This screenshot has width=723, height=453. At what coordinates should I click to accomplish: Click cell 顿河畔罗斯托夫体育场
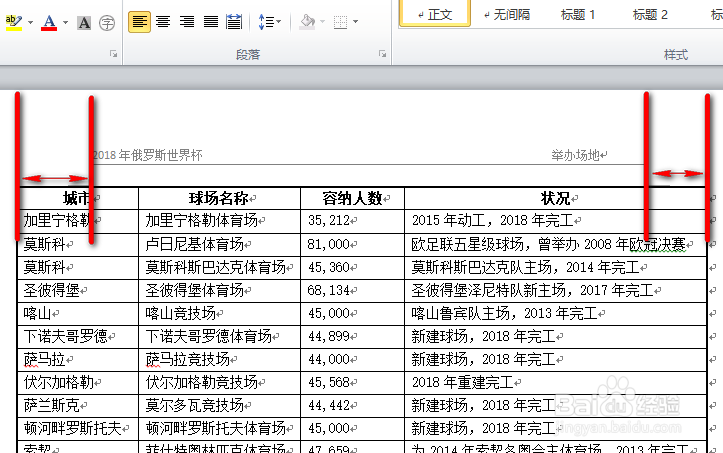click(x=219, y=429)
